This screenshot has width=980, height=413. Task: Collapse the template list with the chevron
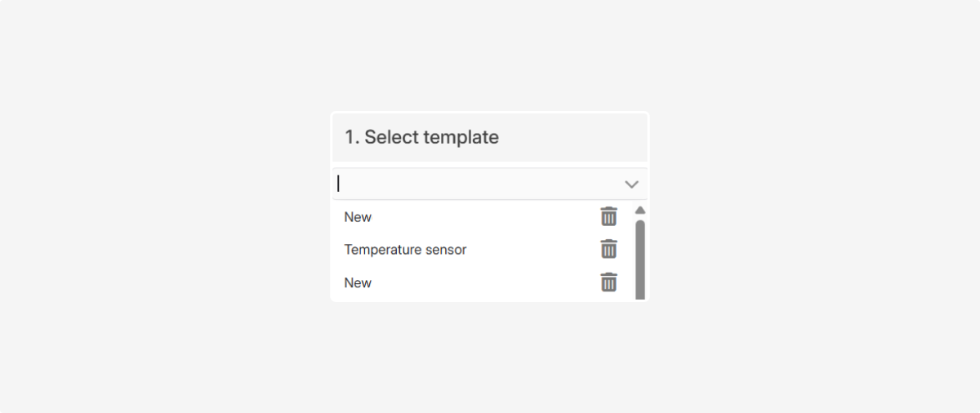(x=631, y=184)
